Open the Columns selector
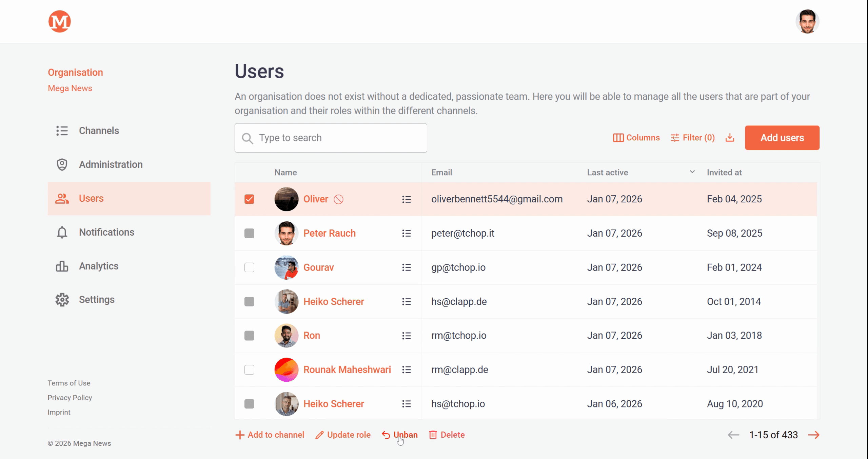Viewport: 868px width, 459px height. click(636, 138)
